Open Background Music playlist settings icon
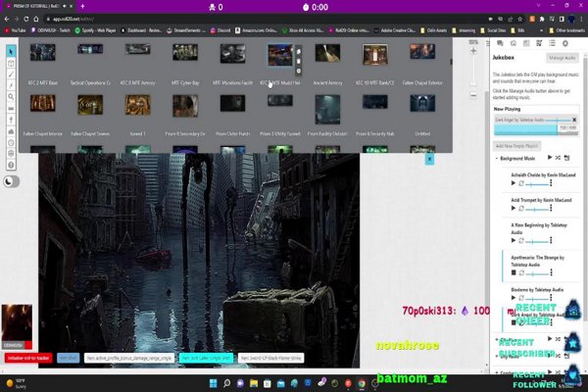The image size is (588, 392). point(567,158)
